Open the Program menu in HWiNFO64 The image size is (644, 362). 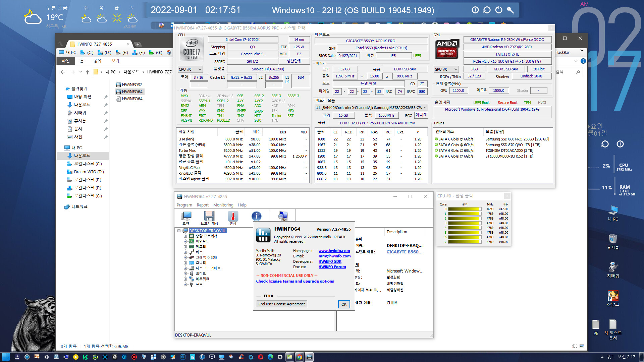tap(184, 205)
